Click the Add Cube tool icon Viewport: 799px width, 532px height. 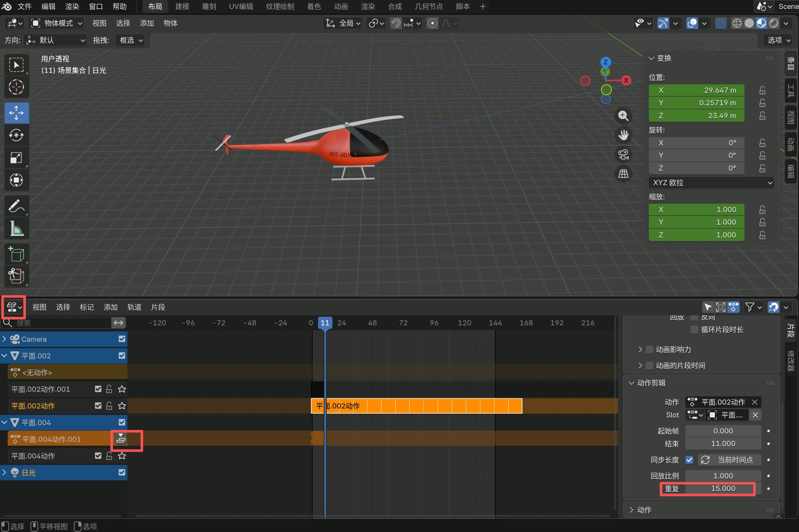(16, 254)
